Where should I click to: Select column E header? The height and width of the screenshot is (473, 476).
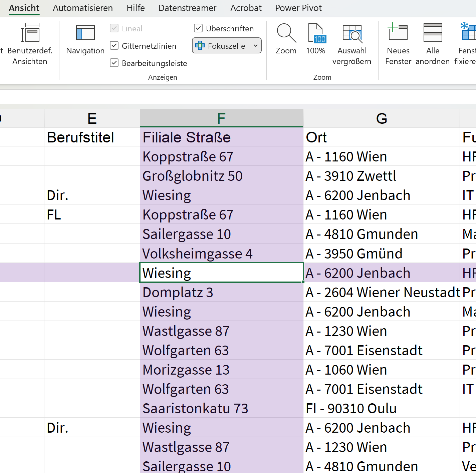(92, 118)
